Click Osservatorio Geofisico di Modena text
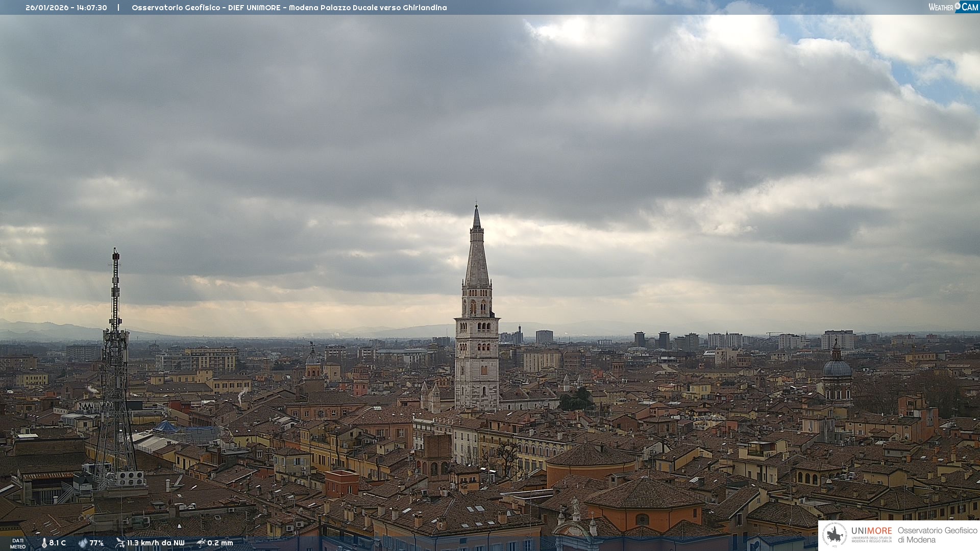 pyautogui.click(x=937, y=535)
